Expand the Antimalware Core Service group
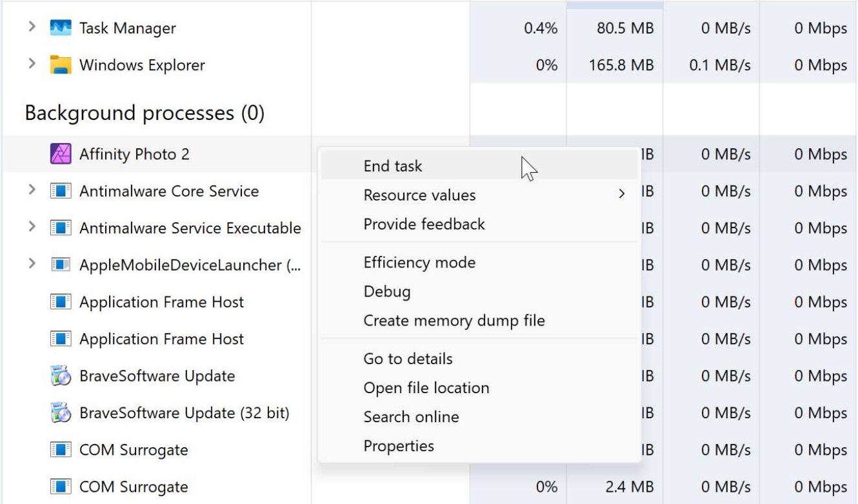 point(32,191)
